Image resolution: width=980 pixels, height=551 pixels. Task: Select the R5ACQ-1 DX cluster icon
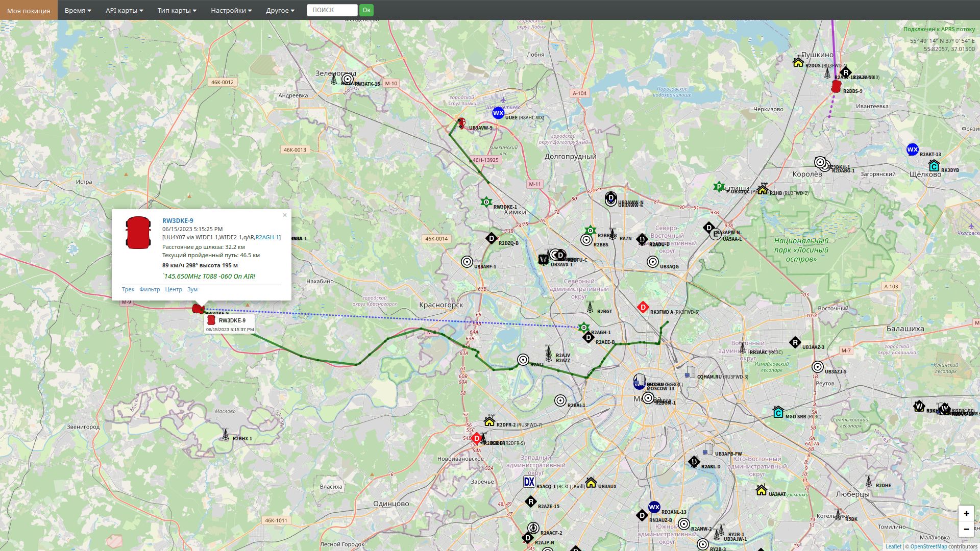click(529, 482)
